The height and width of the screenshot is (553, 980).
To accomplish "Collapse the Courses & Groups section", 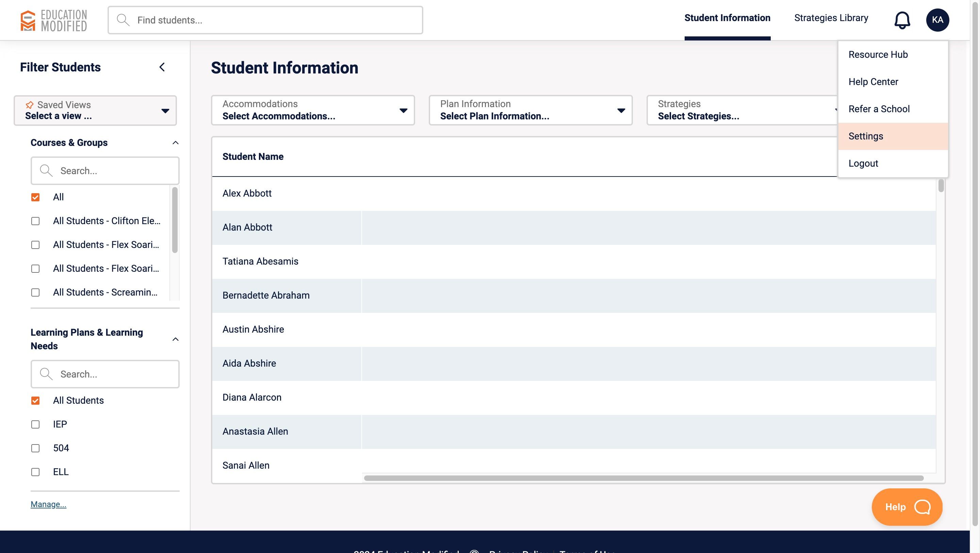I will (x=175, y=143).
